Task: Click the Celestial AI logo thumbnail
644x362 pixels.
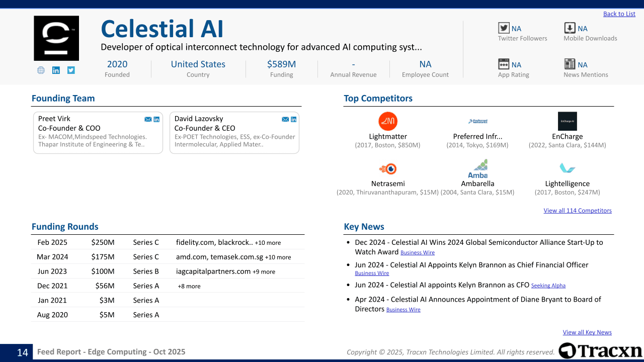Action: [56, 38]
